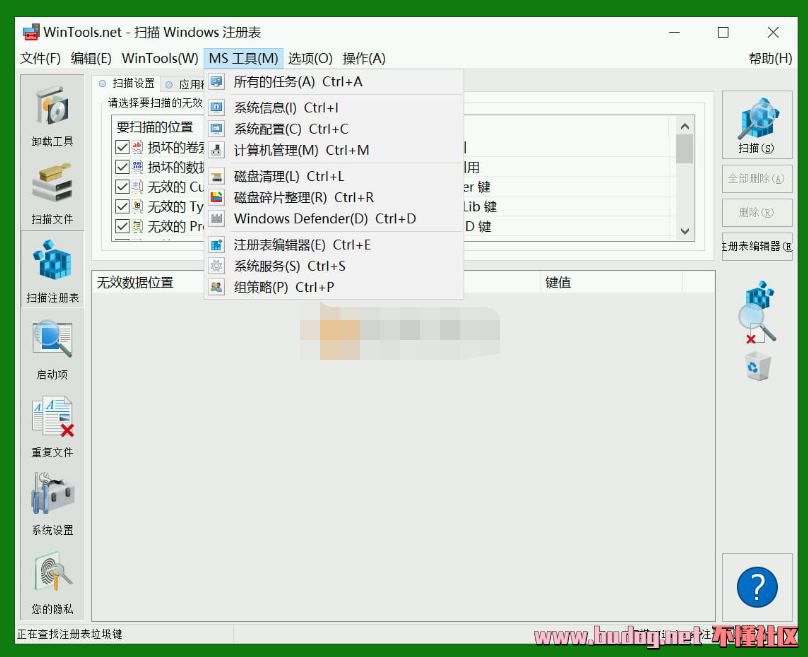Click the scan list scroll down arrow
808x657 pixels.
point(684,231)
